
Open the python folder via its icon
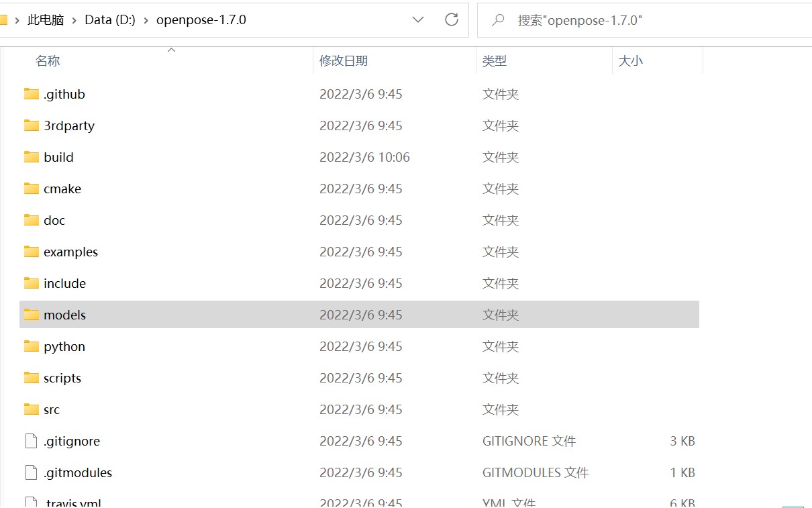[x=32, y=346]
